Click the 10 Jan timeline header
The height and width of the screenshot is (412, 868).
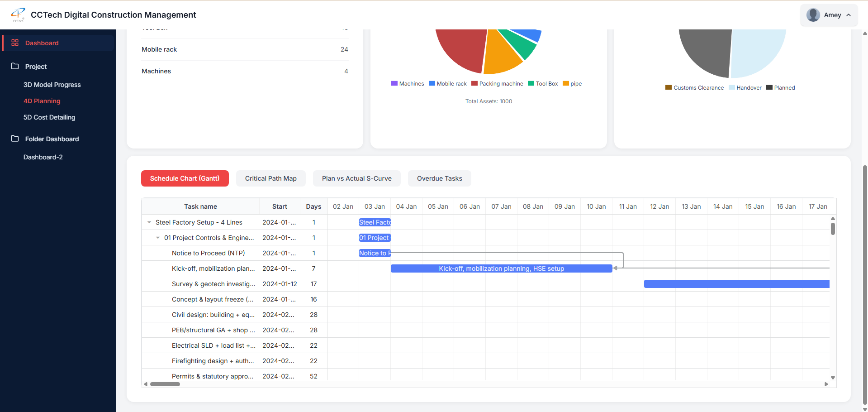coord(596,206)
